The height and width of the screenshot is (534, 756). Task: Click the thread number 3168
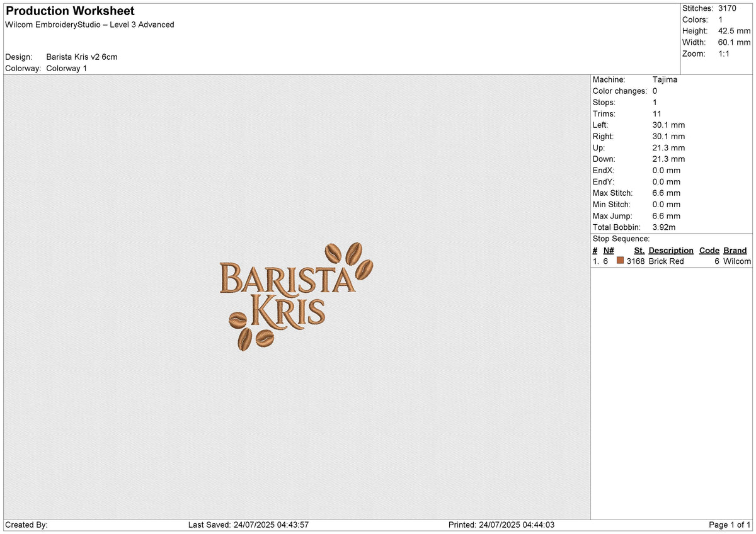(635, 261)
